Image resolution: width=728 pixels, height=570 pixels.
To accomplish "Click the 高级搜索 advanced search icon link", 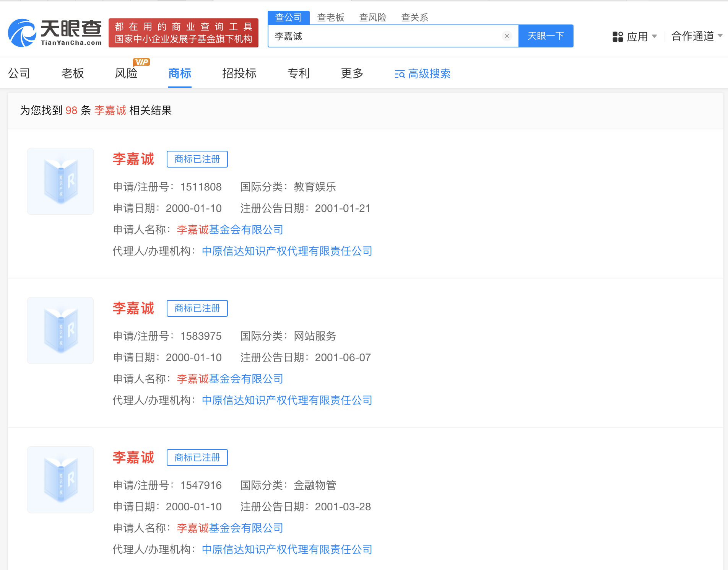I will [x=422, y=73].
